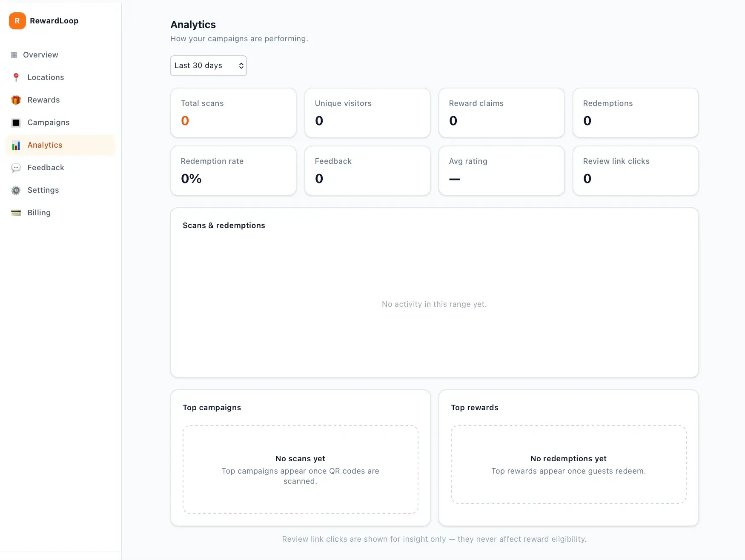745x560 pixels.
Task: Open the Last 30 days range dropdown
Action: pyautogui.click(x=209, y=66)
